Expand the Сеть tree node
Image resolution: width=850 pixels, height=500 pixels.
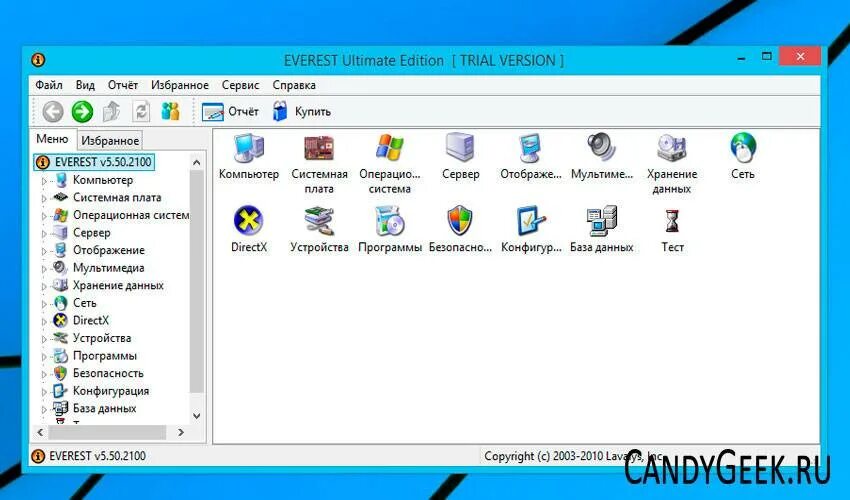(x=44, y=304)
